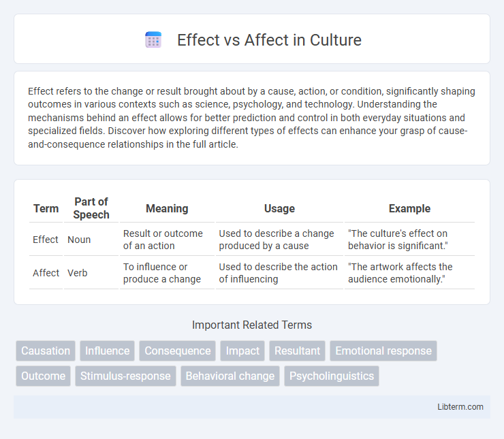
Task: Click the intro paragraph starting 'Effect refers to'
Action: point(252,118)
